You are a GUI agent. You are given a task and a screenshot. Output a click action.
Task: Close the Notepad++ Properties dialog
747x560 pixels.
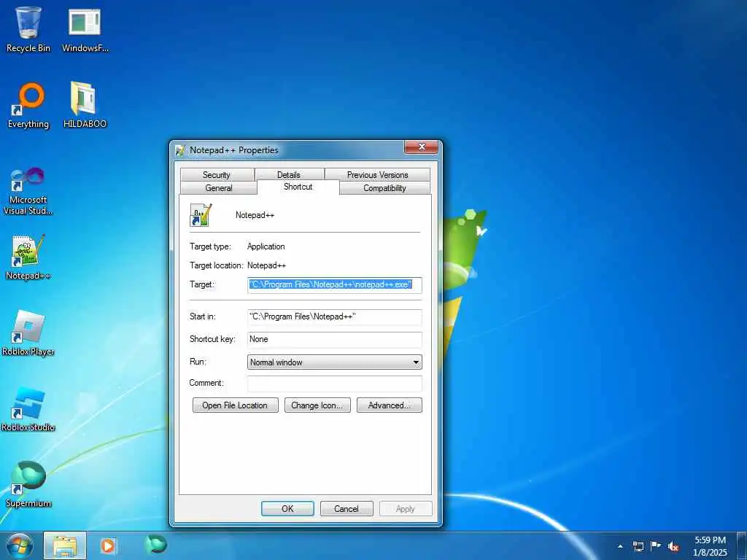pos(421,147)
